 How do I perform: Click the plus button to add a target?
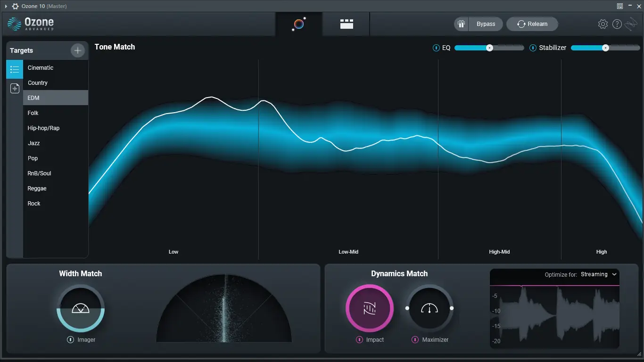click(x=77, y=50)
